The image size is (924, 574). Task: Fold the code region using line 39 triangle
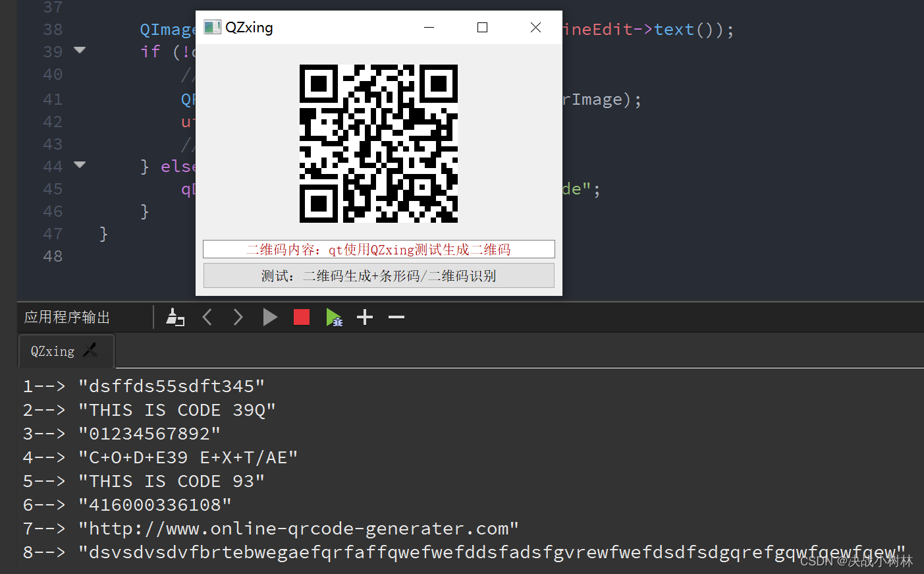coord(80,51)
